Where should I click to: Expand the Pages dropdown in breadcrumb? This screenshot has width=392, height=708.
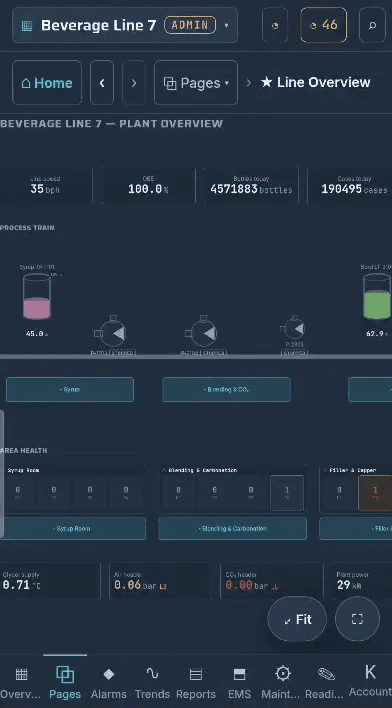(x=196, y=83)
